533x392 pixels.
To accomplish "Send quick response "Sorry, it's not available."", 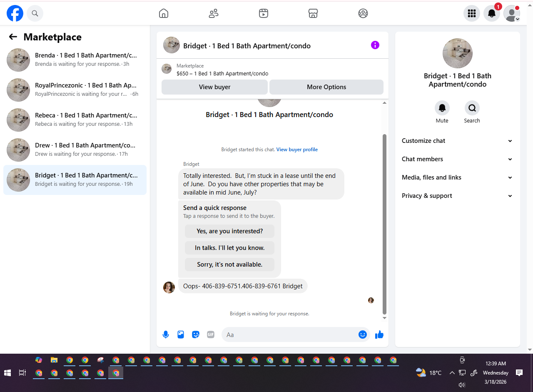I will click(x=230, y=265).
